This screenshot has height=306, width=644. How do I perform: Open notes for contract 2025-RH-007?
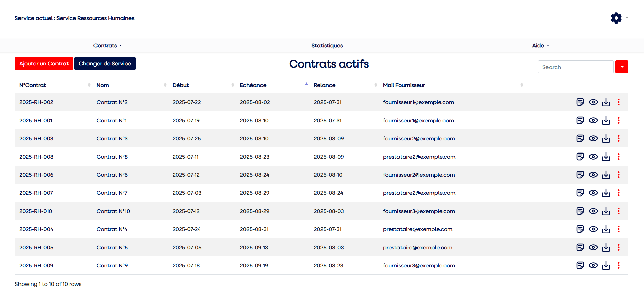[x=580, y=193]
